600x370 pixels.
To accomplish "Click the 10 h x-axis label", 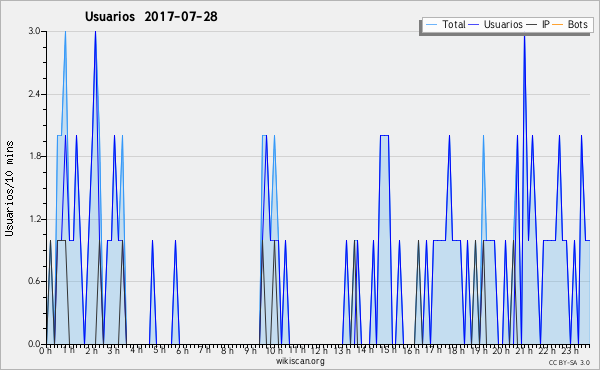I will click(x=274, y=350).
